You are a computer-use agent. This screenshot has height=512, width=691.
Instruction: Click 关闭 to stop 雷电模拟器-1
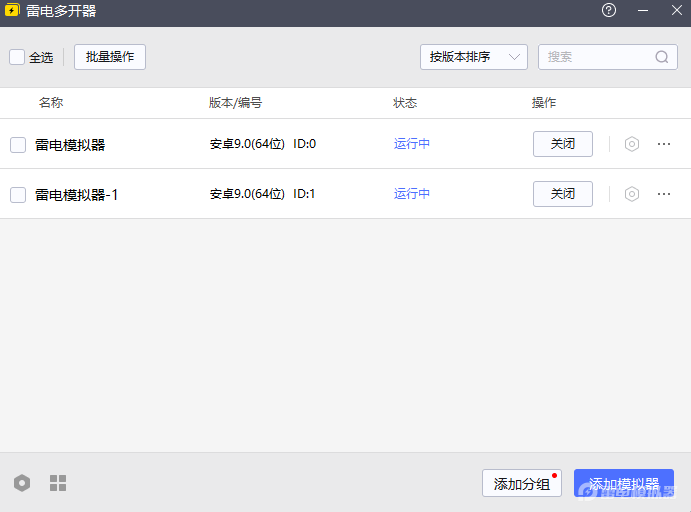(x=563, y=194)
